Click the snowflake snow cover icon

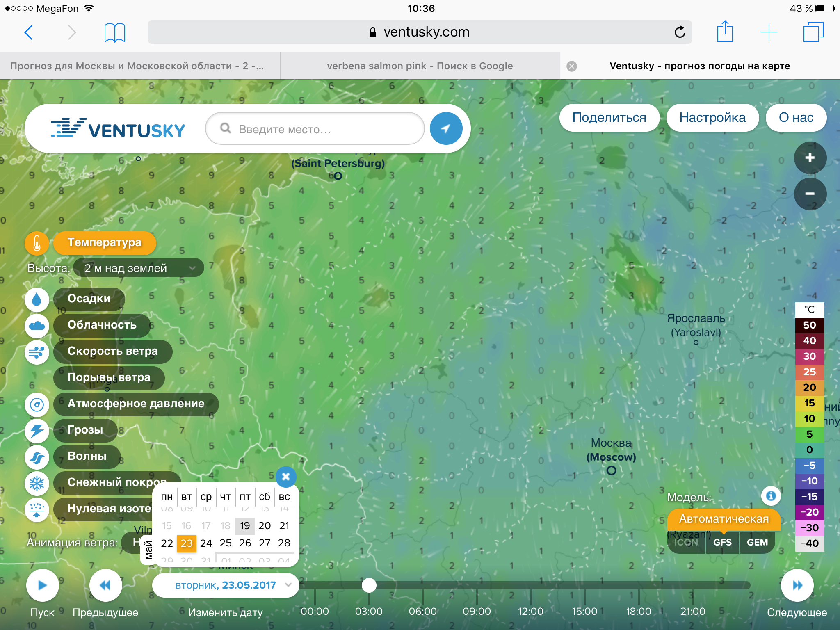37,483
